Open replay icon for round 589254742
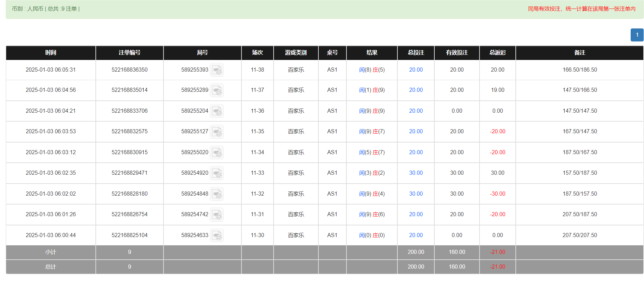The height and width of the screenshot is (284, 644). [x=216, y=215]
